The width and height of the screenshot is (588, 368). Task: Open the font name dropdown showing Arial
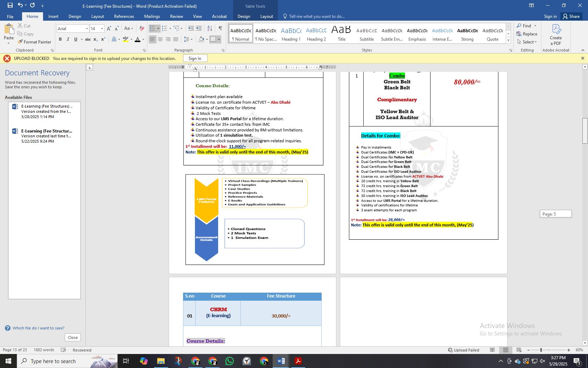87,28
